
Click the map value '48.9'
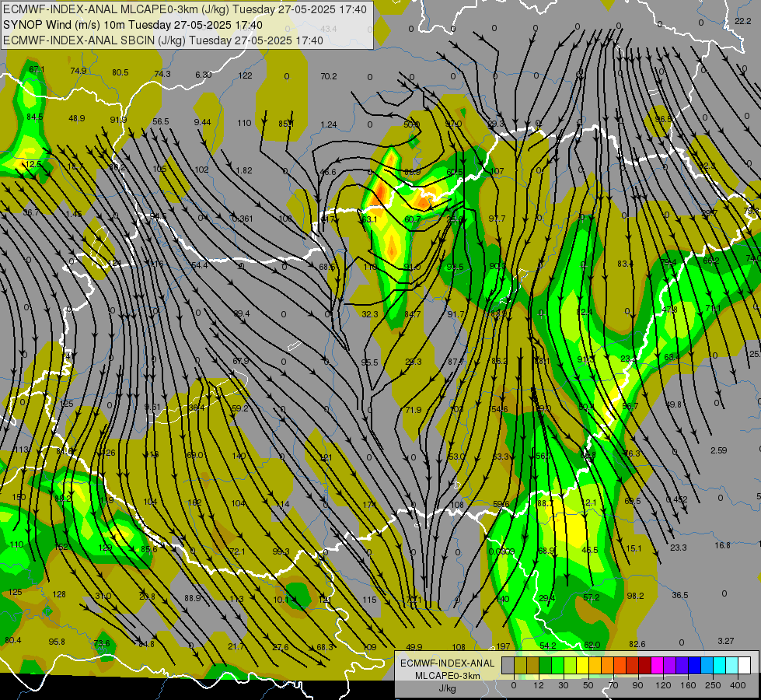pyautogui.click(x=77, y=118)
